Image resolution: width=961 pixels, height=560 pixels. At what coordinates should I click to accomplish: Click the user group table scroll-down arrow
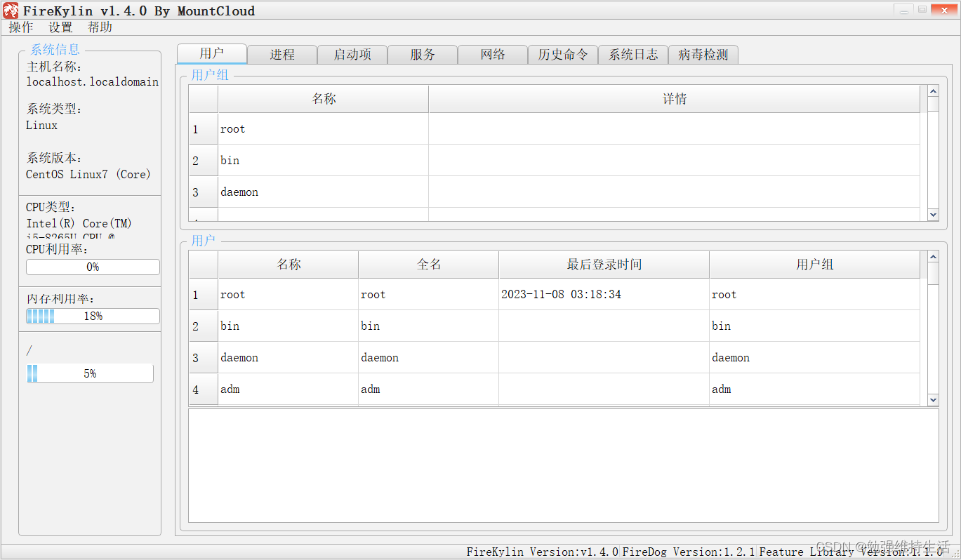pos(933,215)
